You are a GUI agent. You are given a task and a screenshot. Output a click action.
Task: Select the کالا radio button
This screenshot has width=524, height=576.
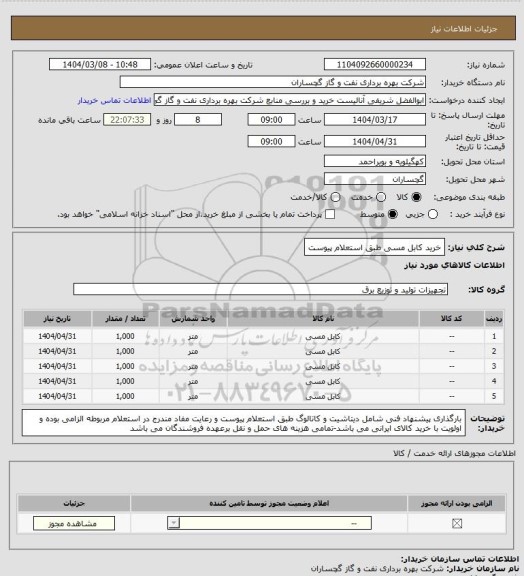coord(416,197)
